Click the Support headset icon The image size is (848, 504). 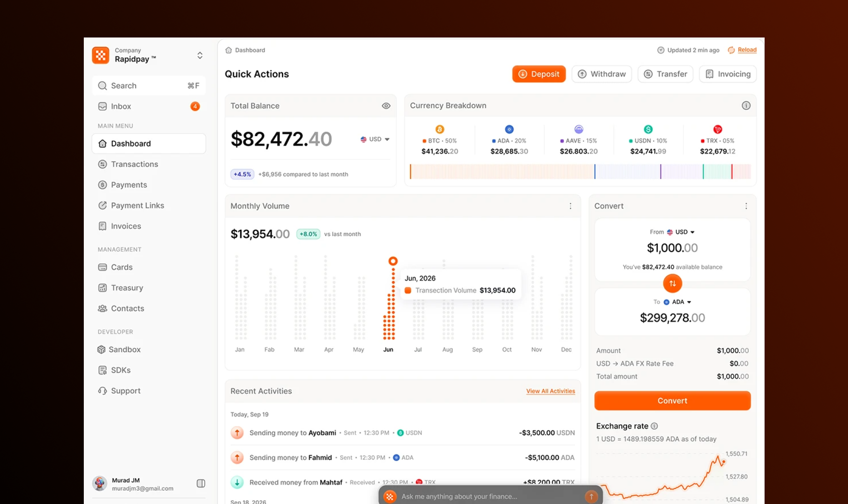(x=102, y=391)
